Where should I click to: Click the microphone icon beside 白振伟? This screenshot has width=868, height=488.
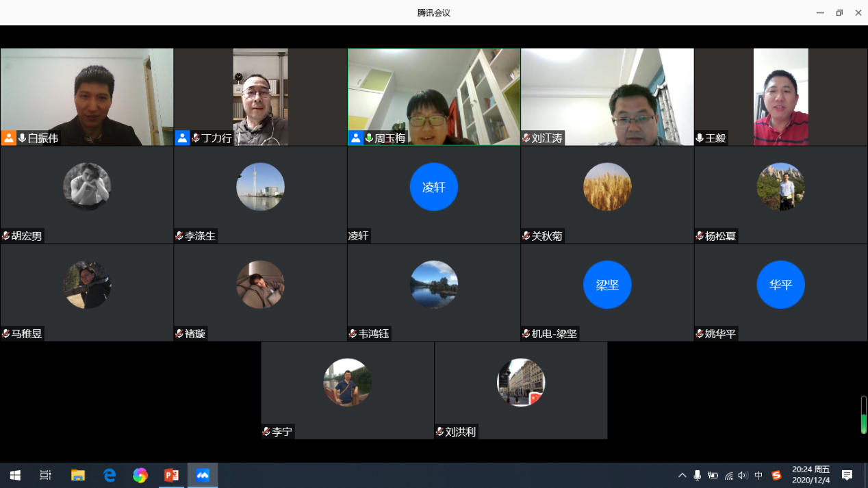(x=23, y=138)
